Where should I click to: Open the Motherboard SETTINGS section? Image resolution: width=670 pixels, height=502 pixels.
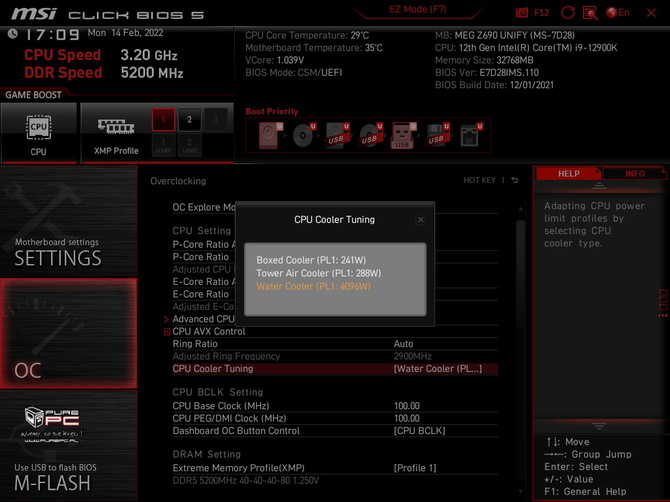tap(68, 221)
